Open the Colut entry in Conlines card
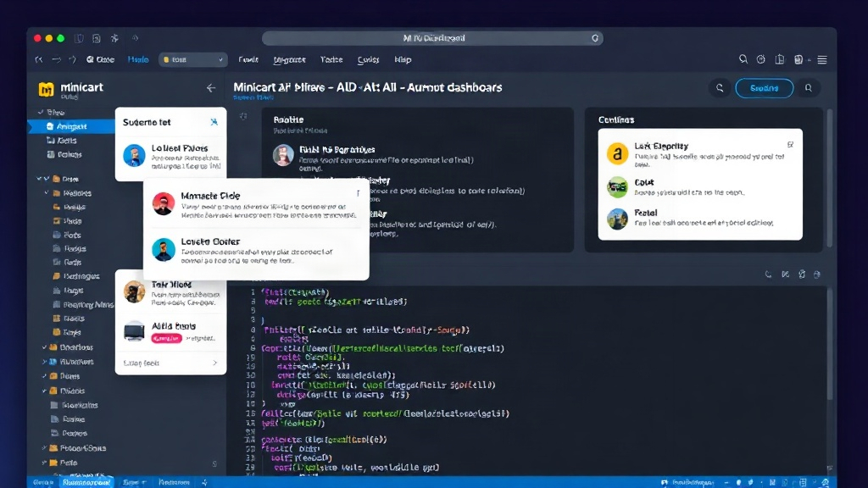 click(x=699, y=187)
